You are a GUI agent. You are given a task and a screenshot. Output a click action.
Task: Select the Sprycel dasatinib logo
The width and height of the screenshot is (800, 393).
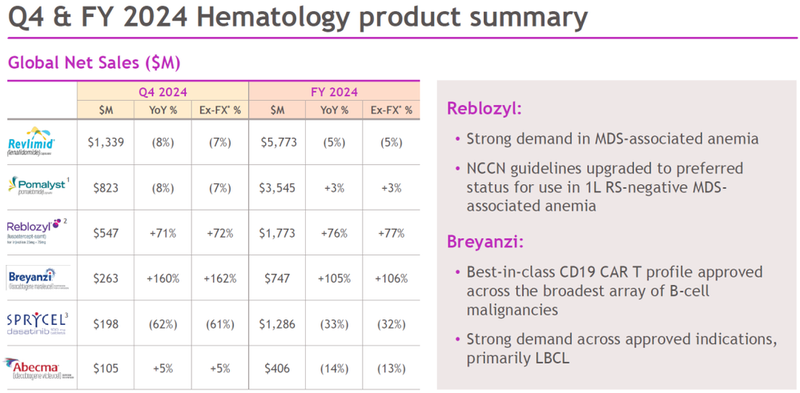point(37,324)
